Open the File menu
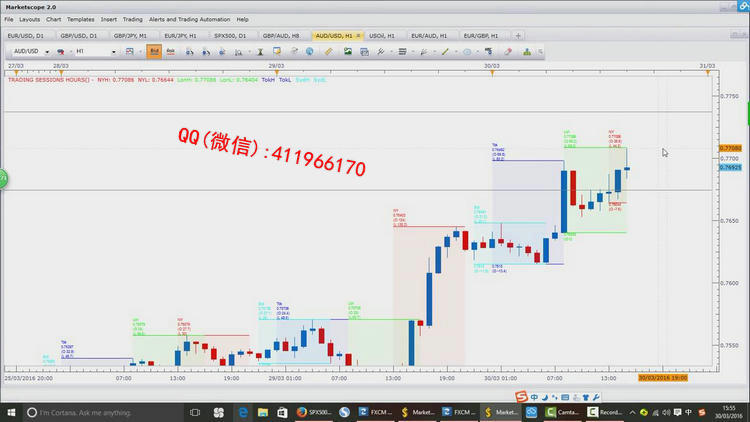This screenshot has height=422, width=750. (9, 20)
